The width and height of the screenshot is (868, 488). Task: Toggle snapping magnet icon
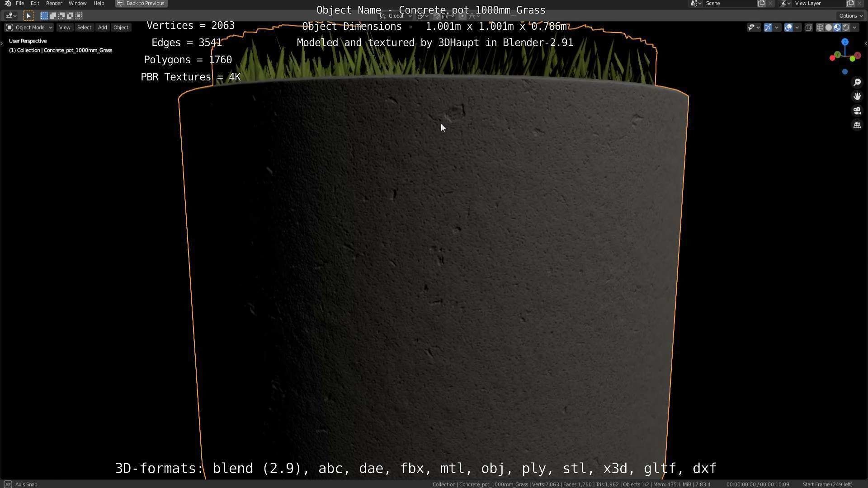pyautogui.click(x=437, y=16)
